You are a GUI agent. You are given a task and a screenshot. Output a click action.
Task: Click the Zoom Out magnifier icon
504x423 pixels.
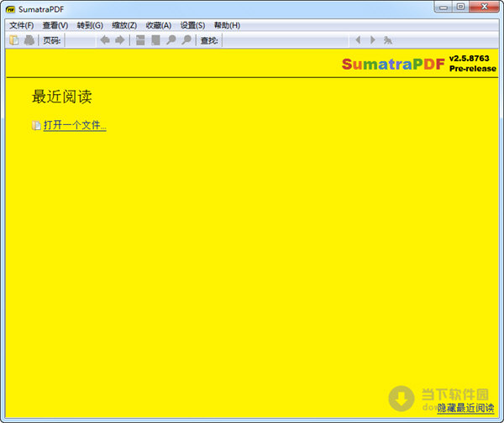(171, 40)
